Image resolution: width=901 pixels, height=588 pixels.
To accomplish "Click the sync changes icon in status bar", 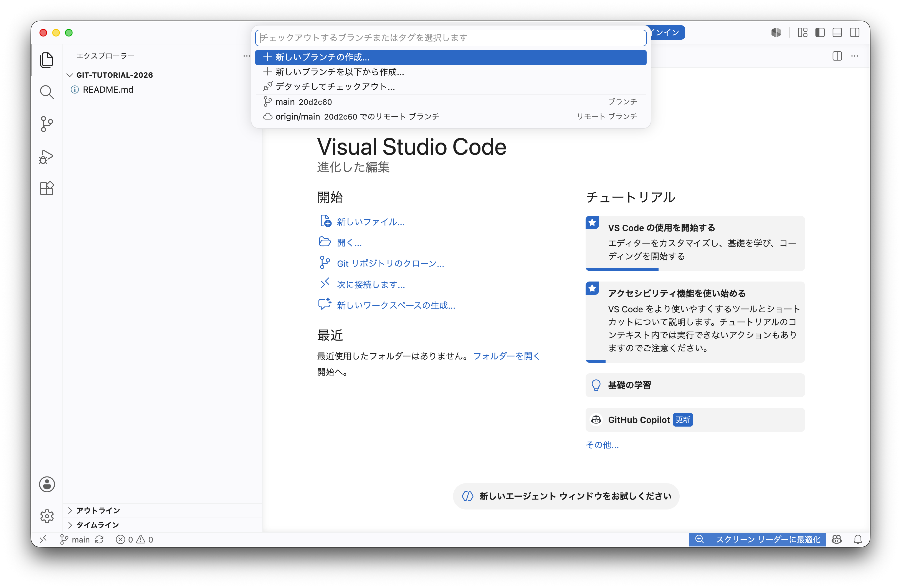I will click(100, 539).
